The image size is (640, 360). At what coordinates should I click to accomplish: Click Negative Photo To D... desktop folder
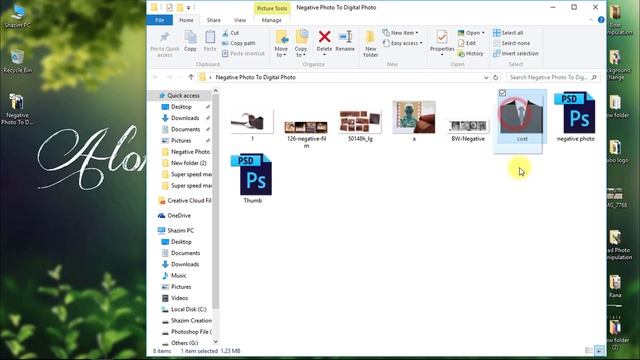pyautogui.click(x=17, y=109)
